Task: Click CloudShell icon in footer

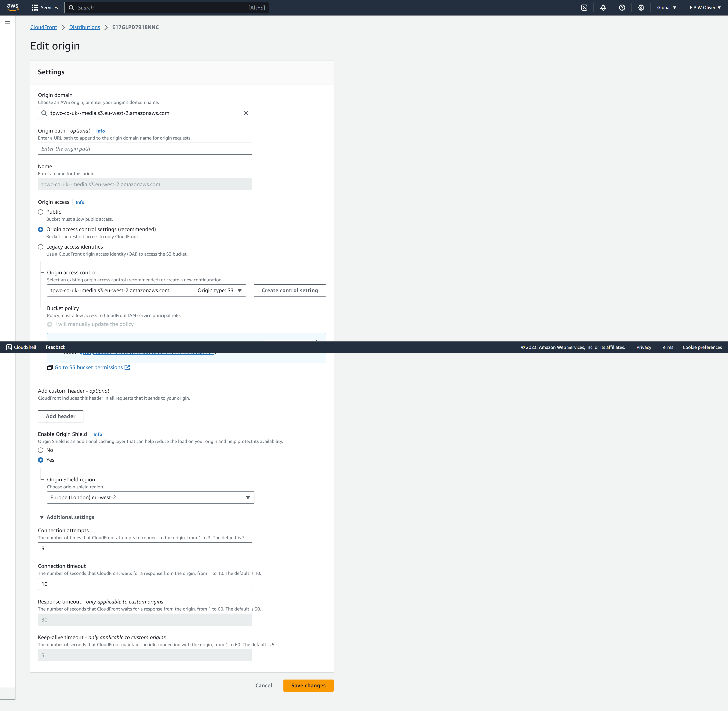Action: pyautogui.click(x=9, y=347)
